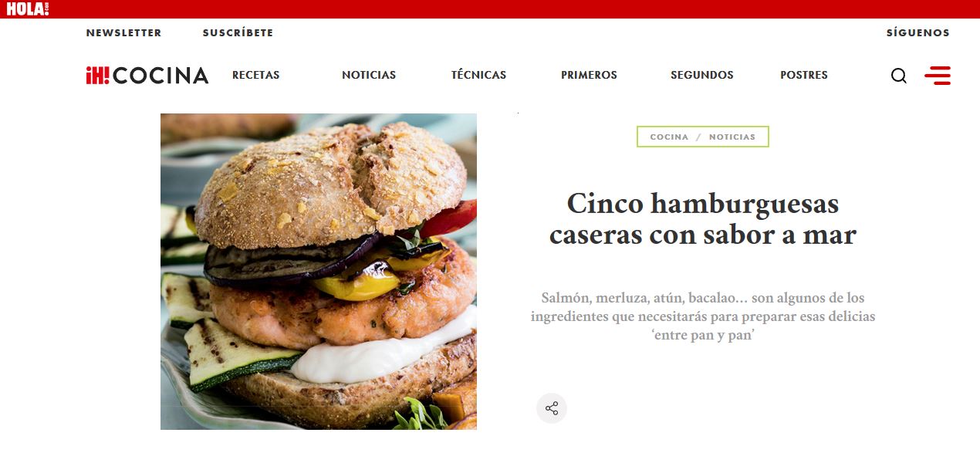The height and width of the screenshot is (453, 980).
Task: Open the Recetas menu item
Action: tap(256, 75)
